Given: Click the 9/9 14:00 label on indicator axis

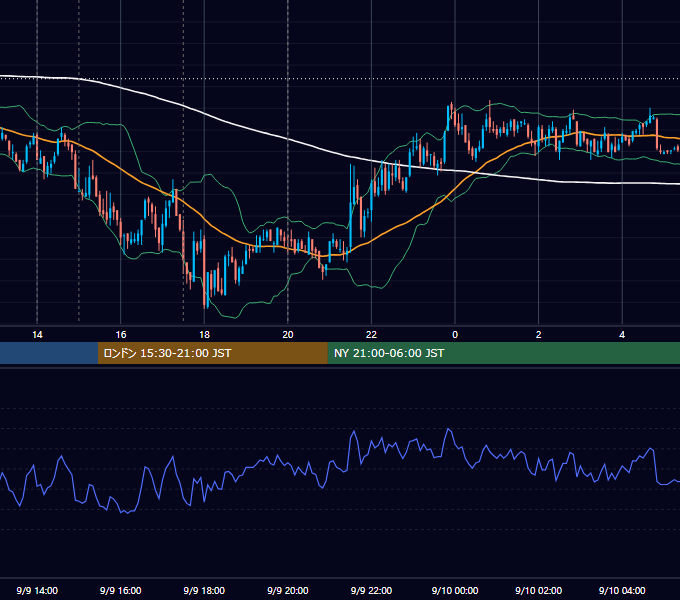Looking at the screenshot, I should pos(37,590).
